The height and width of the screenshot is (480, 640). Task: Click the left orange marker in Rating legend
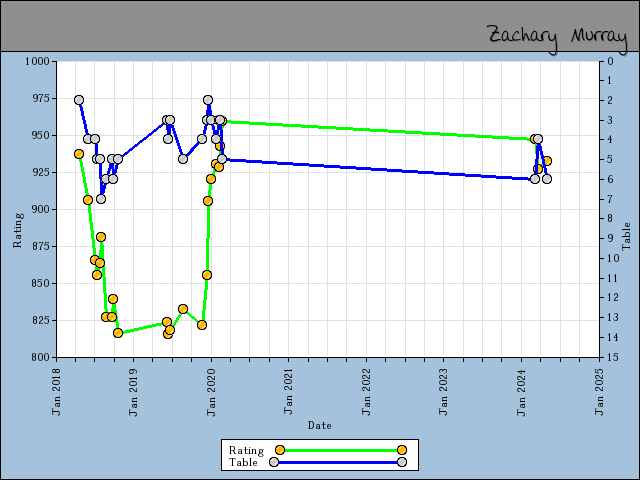[x=280, y=450]
